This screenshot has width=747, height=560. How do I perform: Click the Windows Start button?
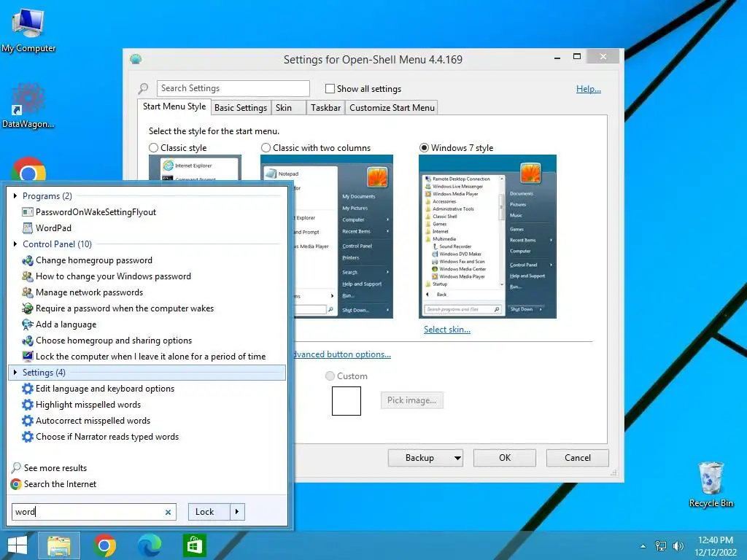tap(18, 545)
